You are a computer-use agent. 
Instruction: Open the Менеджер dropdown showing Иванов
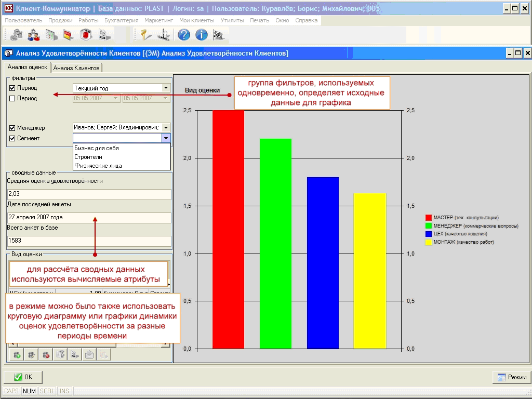coord(166,128)
